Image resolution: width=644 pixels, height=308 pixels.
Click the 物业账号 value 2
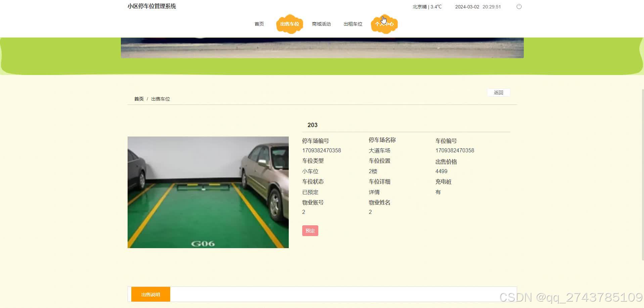304,212
